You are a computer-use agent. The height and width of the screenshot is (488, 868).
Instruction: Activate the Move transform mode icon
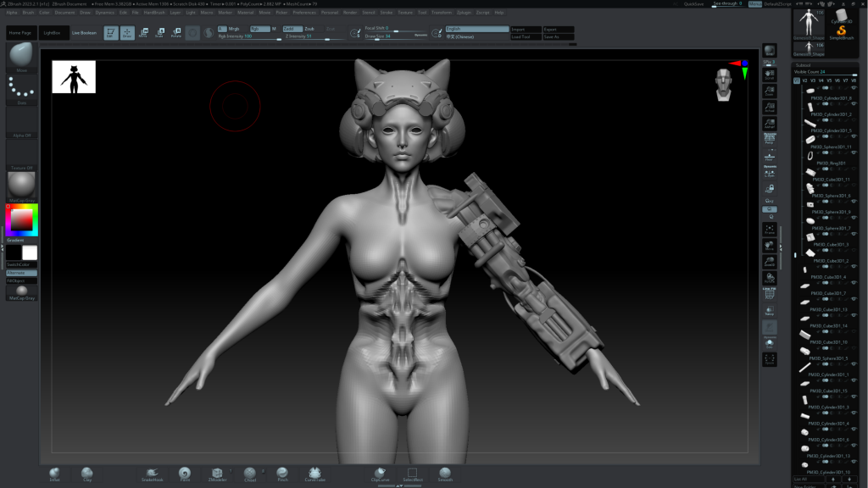click(x=143, y=33)
